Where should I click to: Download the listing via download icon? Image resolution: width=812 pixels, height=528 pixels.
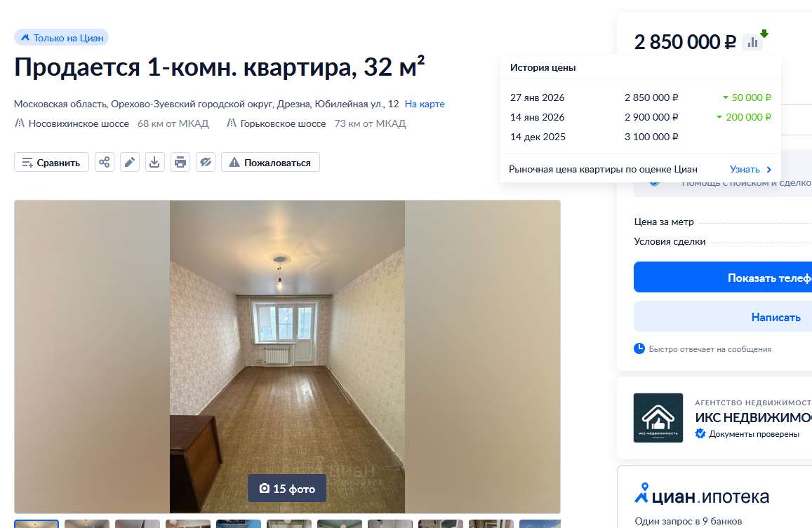point(155,162)
